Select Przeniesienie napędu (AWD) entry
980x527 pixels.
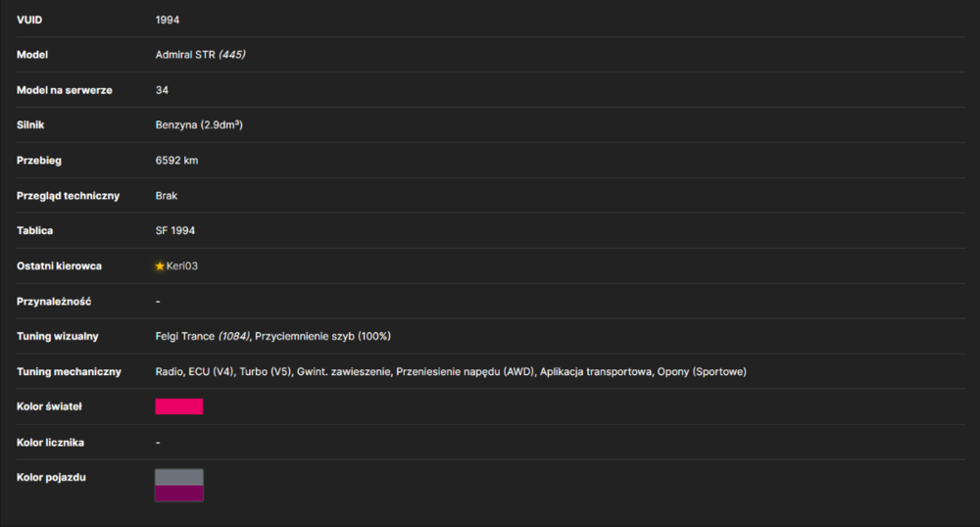click(x=465, y=371)
